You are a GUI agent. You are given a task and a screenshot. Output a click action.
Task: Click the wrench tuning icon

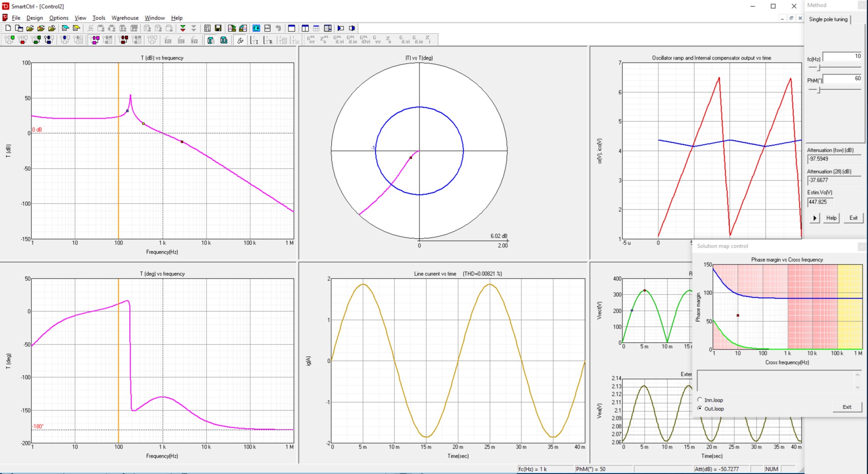[240, 40]
